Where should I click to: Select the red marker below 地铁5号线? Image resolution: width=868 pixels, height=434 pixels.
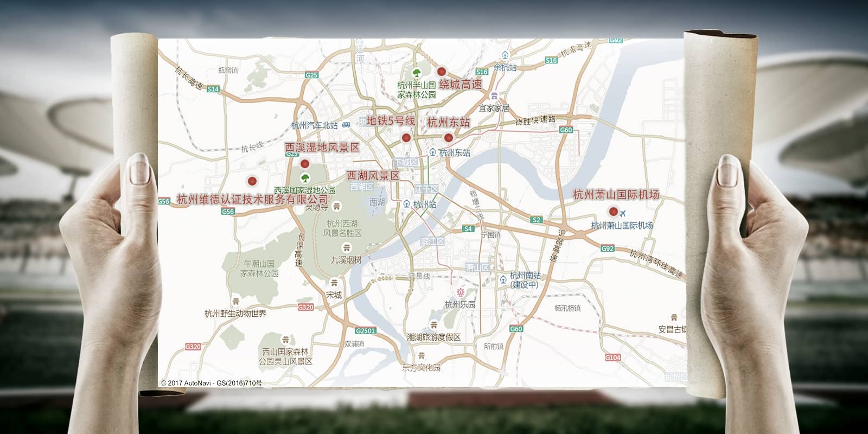[406, 138]
